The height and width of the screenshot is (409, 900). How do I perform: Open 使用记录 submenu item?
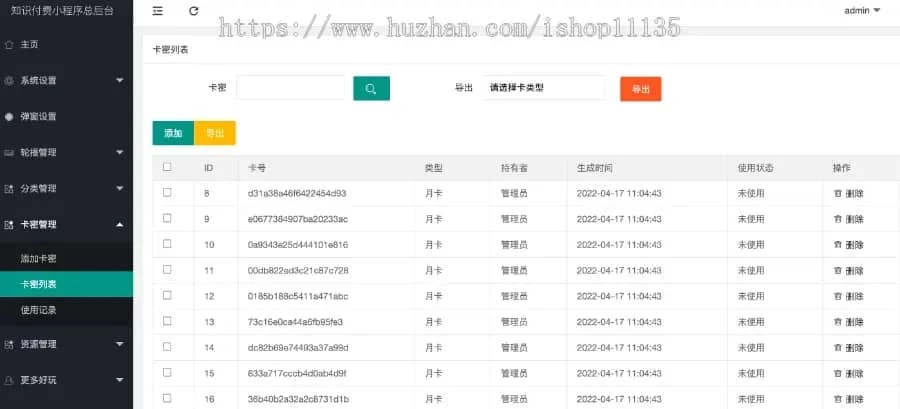tap(39, 310)
